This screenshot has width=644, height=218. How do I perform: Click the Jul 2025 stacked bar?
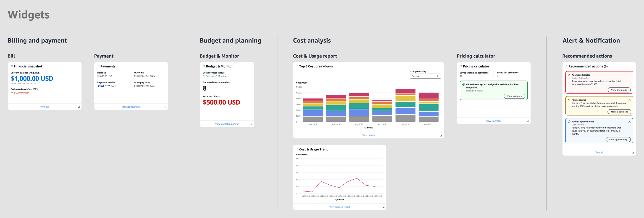tap(405, 105)
